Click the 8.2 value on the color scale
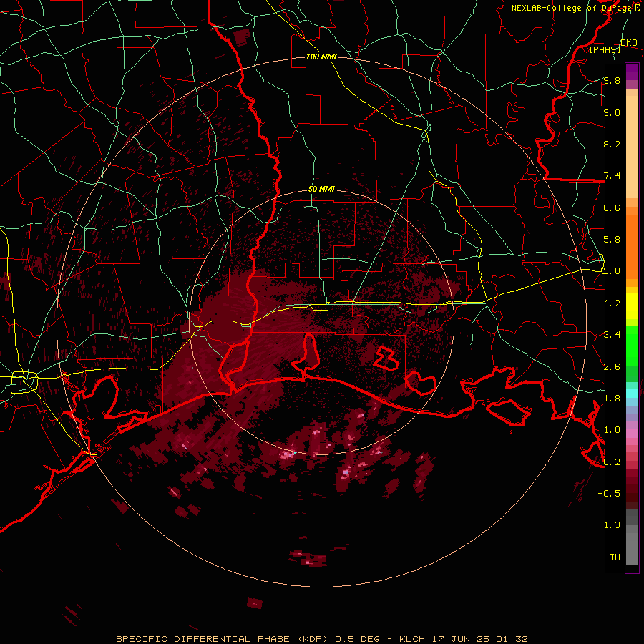644x644 pixels. (x=612, y=144)
